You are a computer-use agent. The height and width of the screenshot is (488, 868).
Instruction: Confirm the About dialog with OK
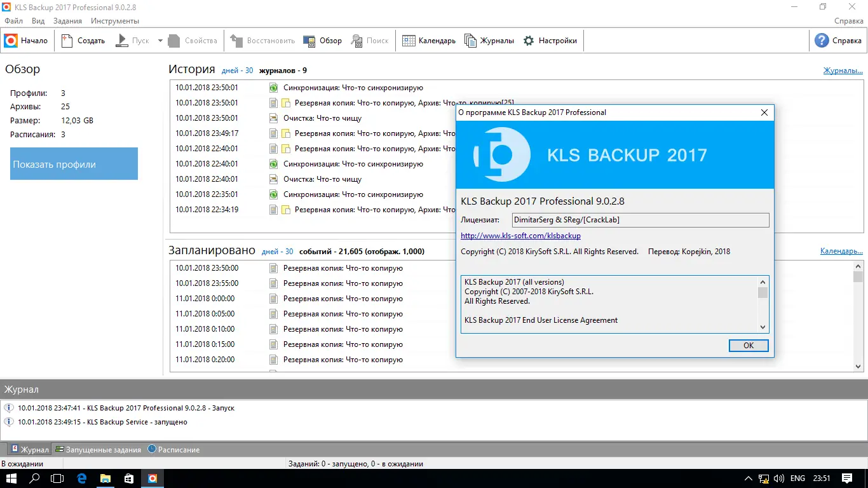[x=749, y=345]
